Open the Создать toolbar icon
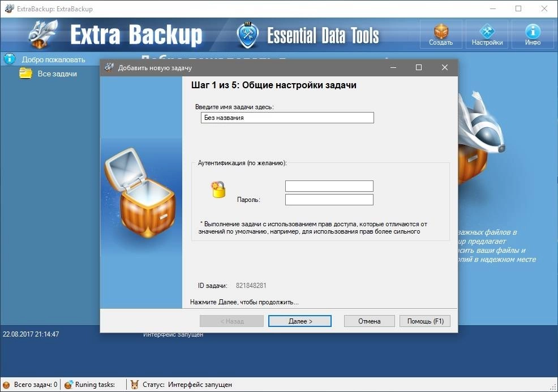Image resolution: width=558 pixels, height=392 pixels. 441,34
